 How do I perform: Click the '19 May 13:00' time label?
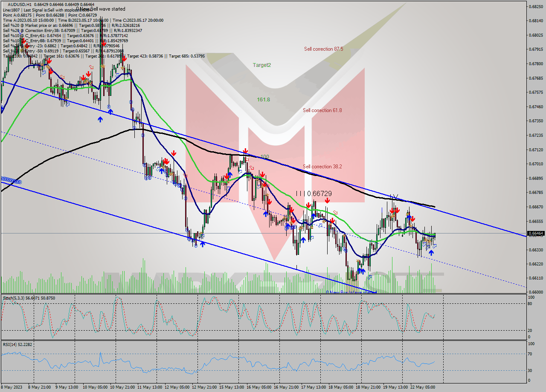395,387
